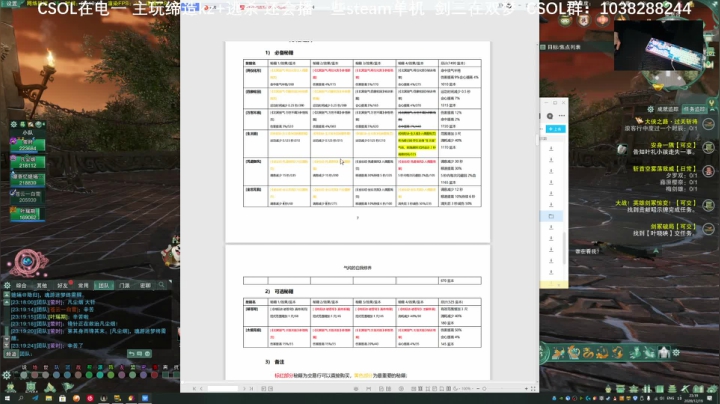The image size is (720, 404).
Task: Click the pink swirl orb icon
Action: tap(28, 262)
